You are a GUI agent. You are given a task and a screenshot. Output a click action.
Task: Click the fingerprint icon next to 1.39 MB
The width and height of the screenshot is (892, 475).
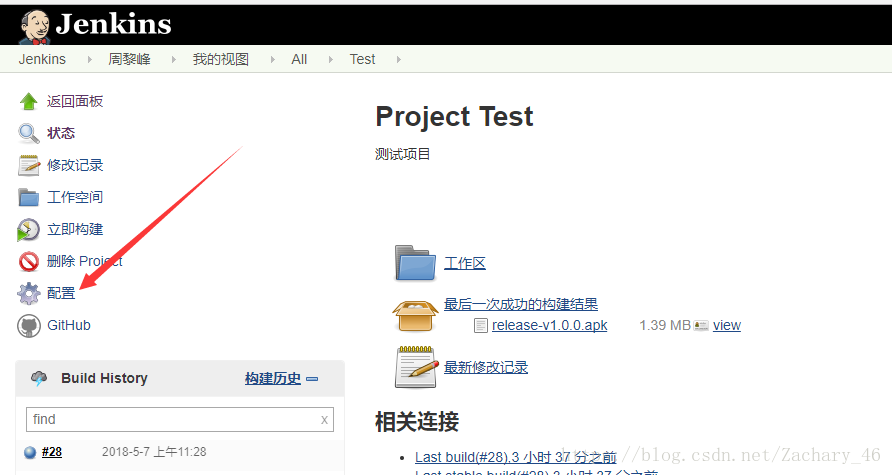click(701, 325)
